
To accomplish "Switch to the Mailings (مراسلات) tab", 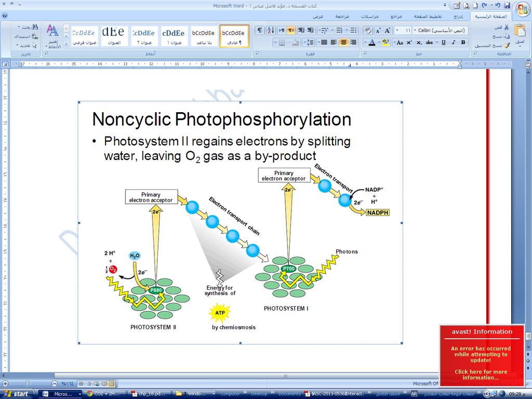I will click(x=369, y=16).
